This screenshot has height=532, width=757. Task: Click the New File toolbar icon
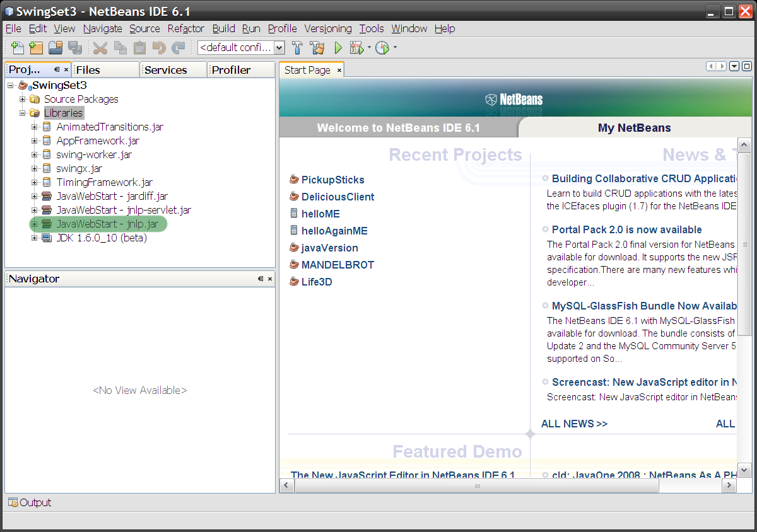coord(18,48)
